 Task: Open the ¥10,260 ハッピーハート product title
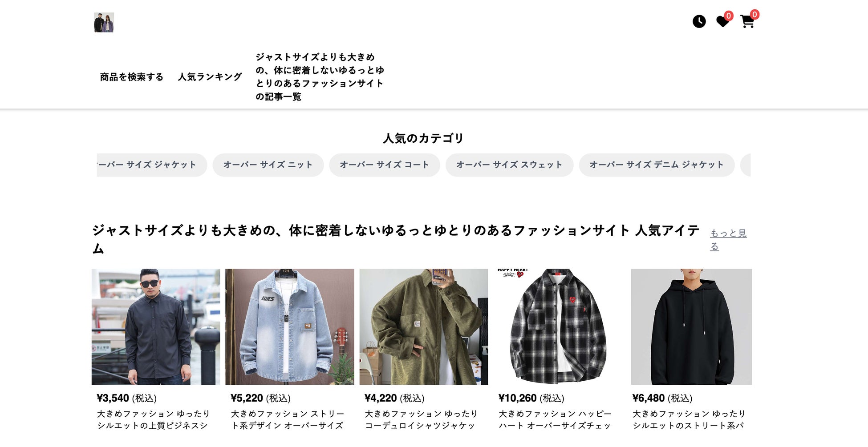(555, 419)
